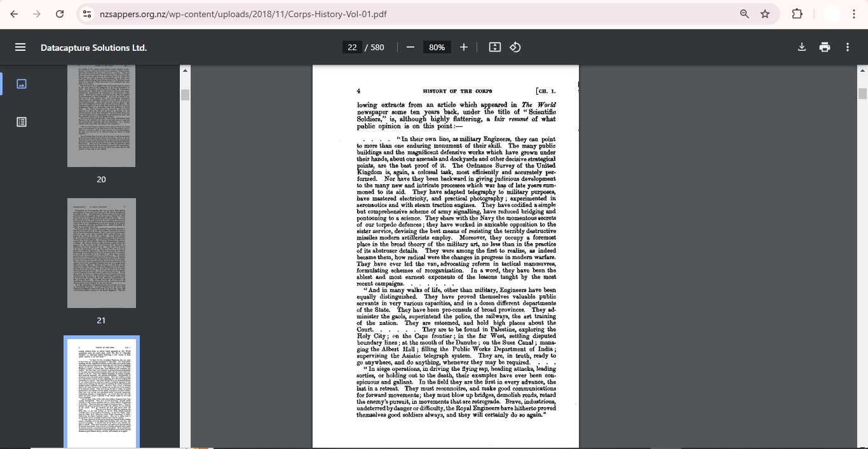Viewport: 868px width, 449px height.
Task: Download the PDF file
Action: [802, 48]
